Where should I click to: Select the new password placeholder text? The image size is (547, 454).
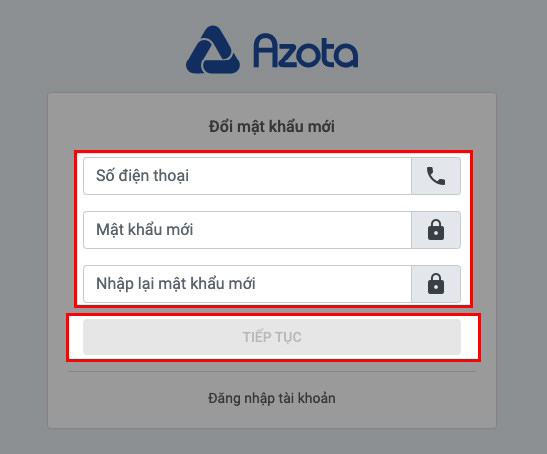click(x=144, y=230)
